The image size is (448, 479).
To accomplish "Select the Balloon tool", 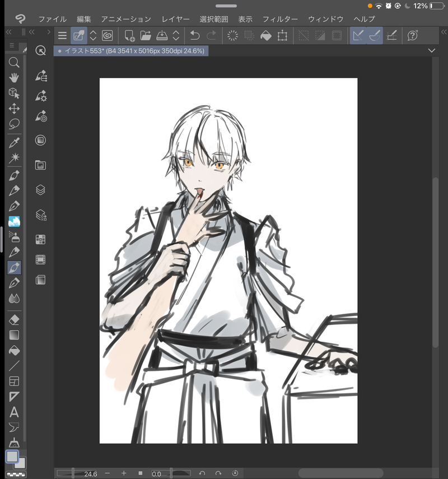I will 14,427.
